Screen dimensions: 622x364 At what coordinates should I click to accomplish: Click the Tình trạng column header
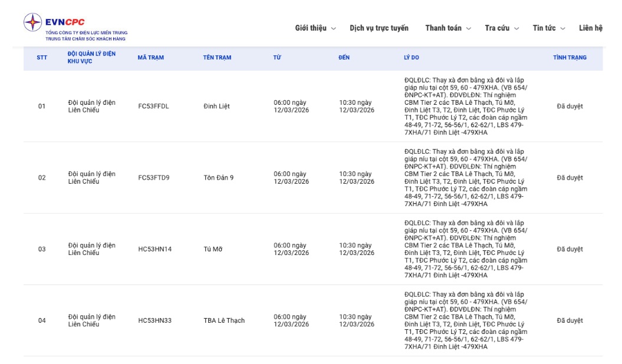(x=570, y=58)
